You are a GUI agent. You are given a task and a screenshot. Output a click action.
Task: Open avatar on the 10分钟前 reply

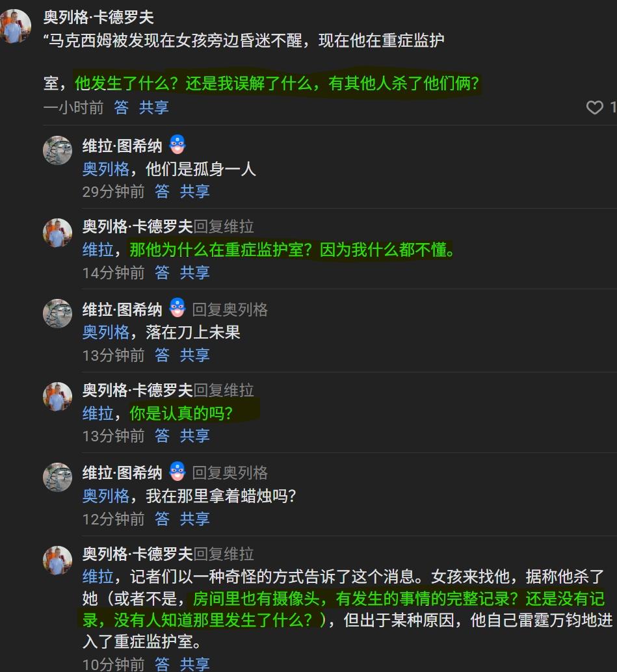click(x=57, y=560)
